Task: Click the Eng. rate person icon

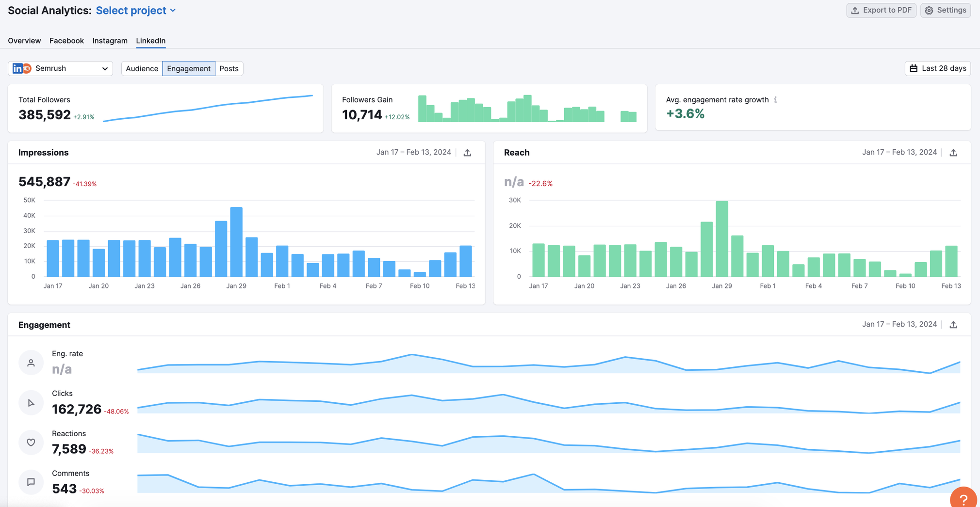Action: 31,363
